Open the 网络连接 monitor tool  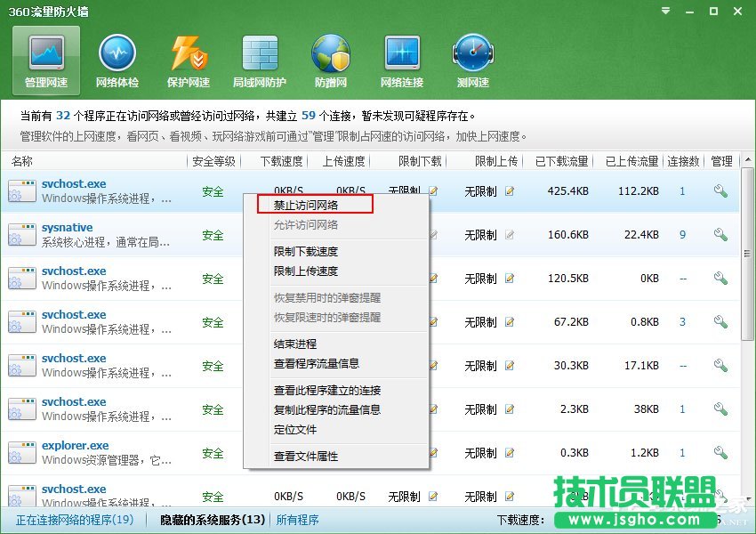(402, 61)
